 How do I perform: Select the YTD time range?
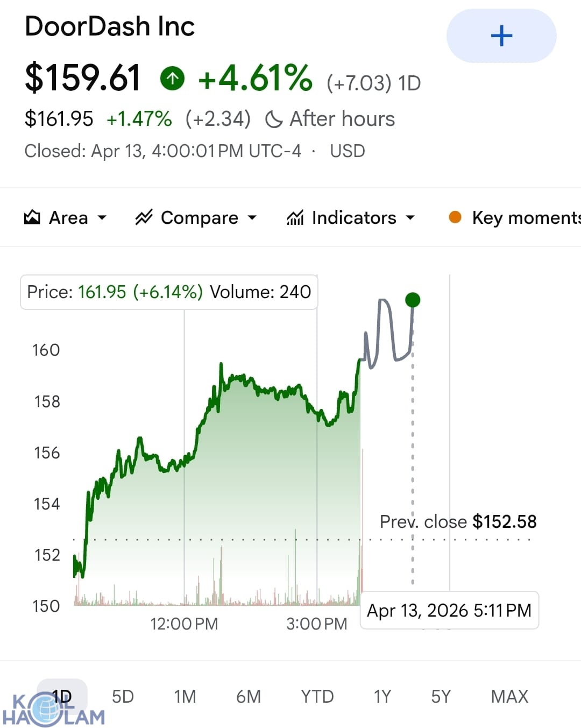point(317,696)
